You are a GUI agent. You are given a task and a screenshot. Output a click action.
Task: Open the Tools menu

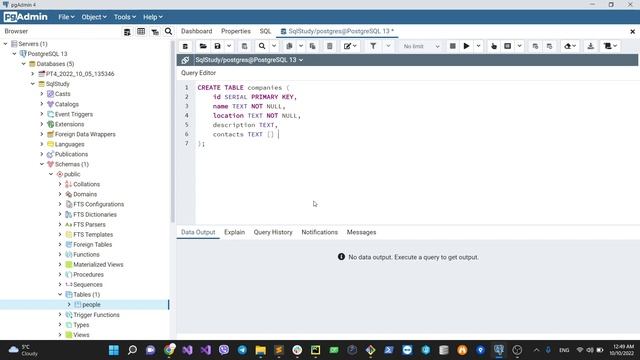[x=124, y=17]
